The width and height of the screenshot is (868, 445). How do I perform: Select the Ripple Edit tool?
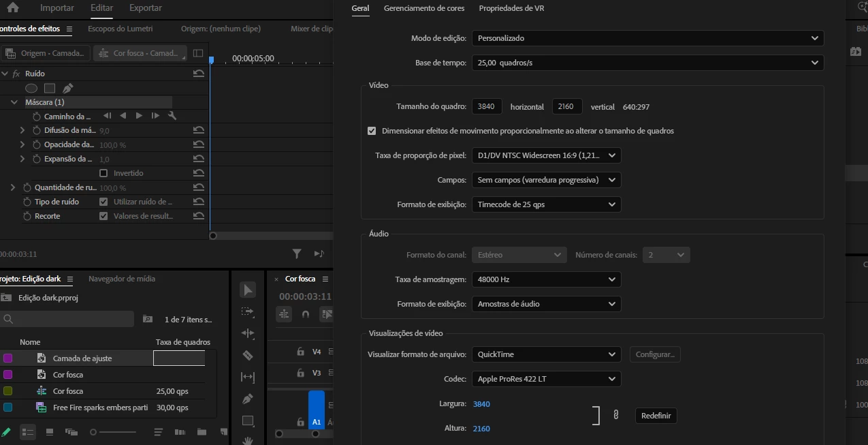tap(248, 333)
